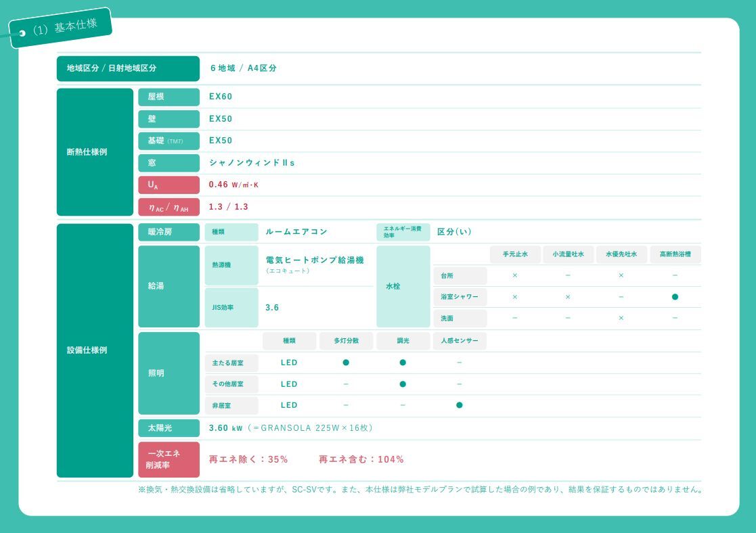Click the 電気ヒートポンプ給湯機 text
756x533 pixels.
click(x=314, y=260)
